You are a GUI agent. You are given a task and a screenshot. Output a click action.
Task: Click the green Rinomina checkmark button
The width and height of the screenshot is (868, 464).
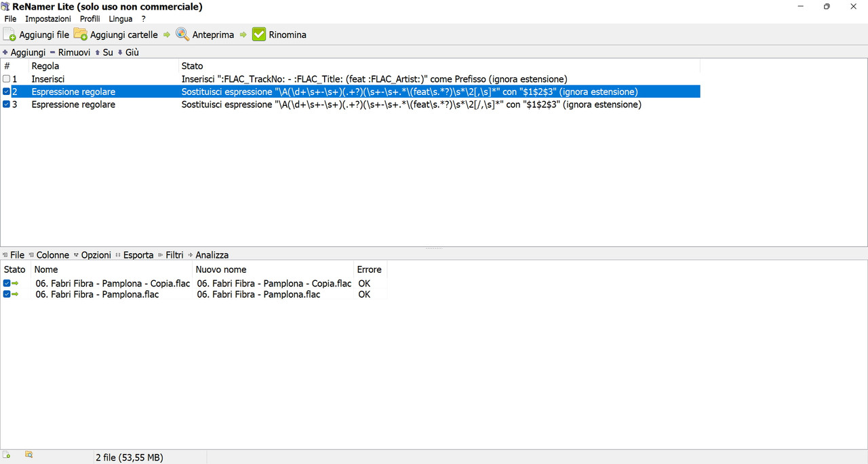click(x=279, y=34)
